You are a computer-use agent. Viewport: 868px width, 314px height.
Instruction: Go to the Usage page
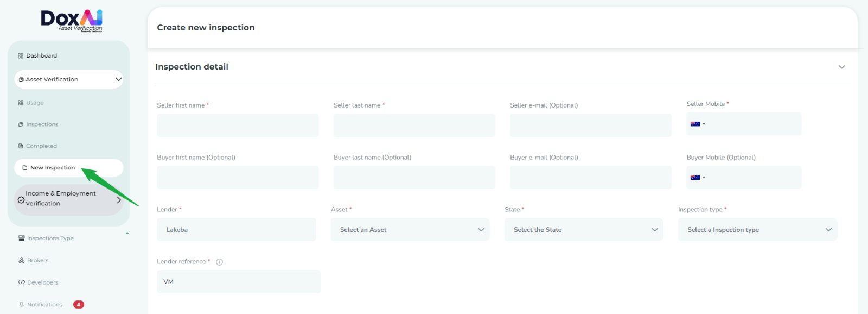[35, 103]
